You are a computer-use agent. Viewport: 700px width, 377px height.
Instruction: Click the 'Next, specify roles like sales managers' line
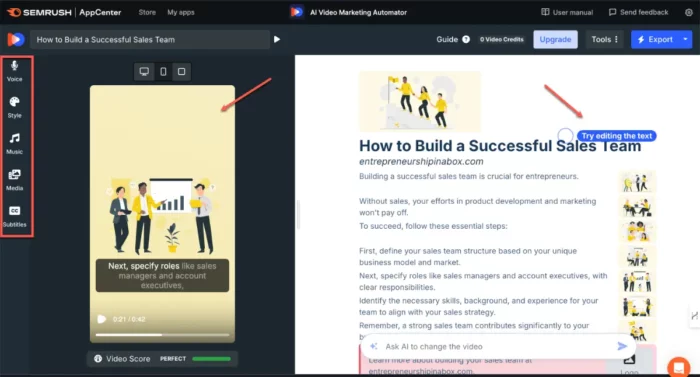pos(483,281)
